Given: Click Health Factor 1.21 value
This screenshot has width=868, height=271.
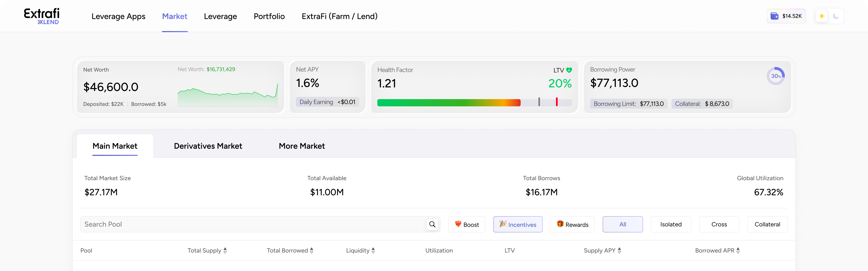Looking at the screenshot, I should (x=387, y=84).
